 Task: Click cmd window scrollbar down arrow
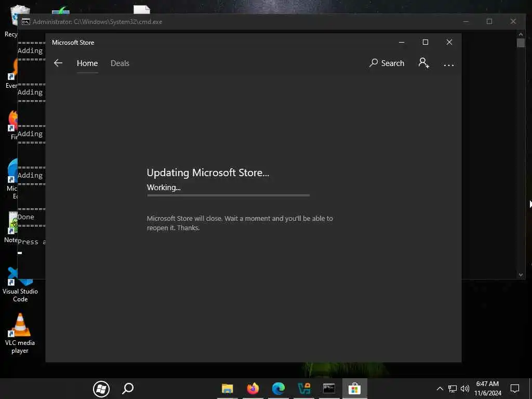click(x=521, y=275)
